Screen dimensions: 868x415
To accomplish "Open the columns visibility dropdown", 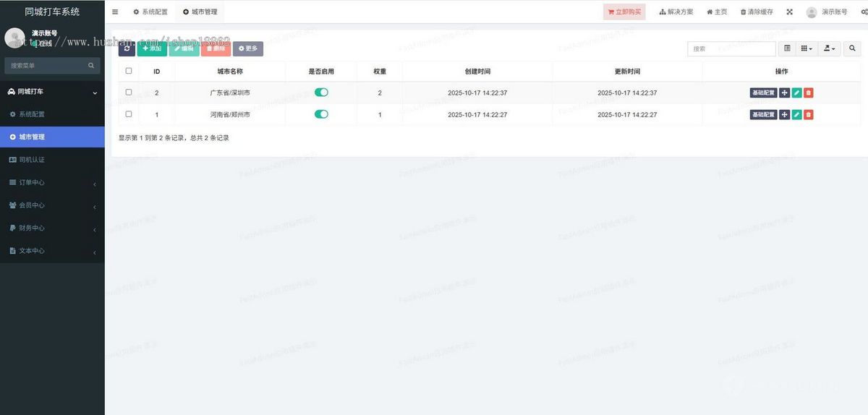I will pyautogui.click(x=807, y=48).
